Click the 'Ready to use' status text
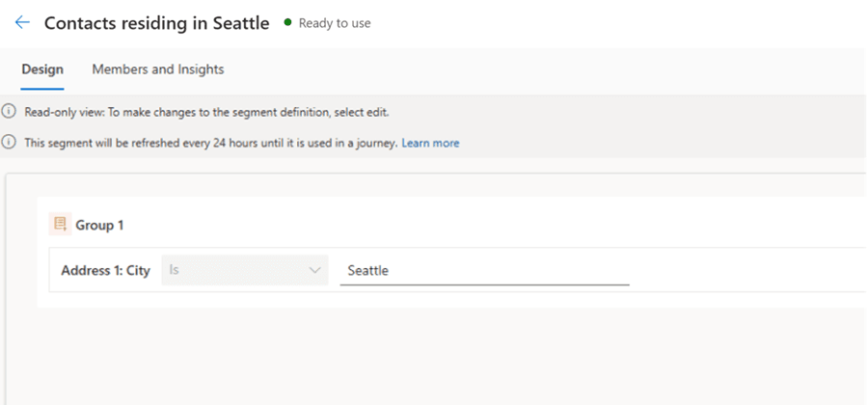This screenshot has width=868, height=405. (x=335, y=23)
